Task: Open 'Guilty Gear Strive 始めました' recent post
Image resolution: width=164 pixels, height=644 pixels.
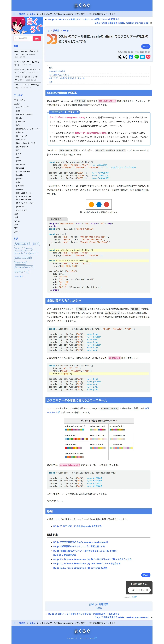Action: (x=27, y=53)
